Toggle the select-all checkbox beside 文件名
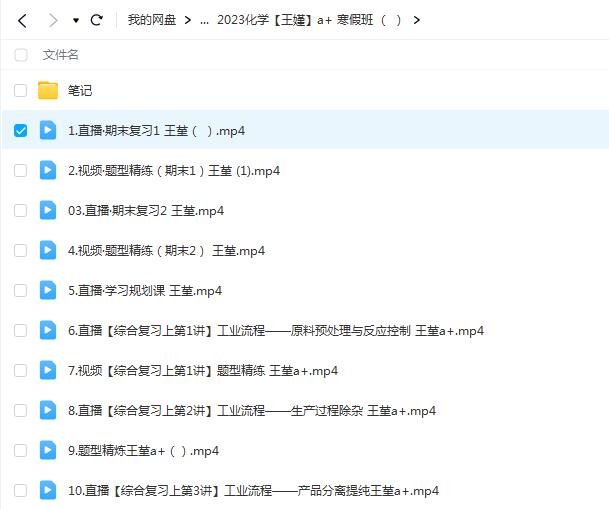Screen dimensions: 609x509 [21, 55]
